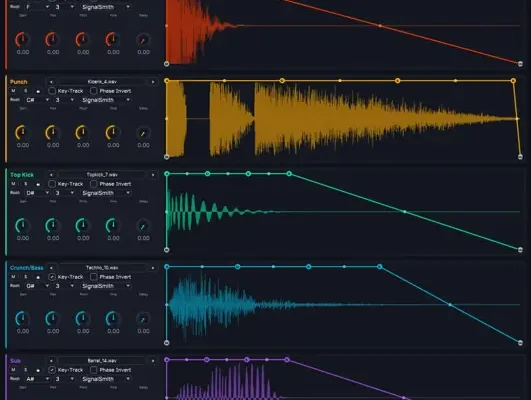Open the octave 3 dropdown in Punch
Image resolution: width=531 pixels, height=400 pixels.
pos(64,100)
